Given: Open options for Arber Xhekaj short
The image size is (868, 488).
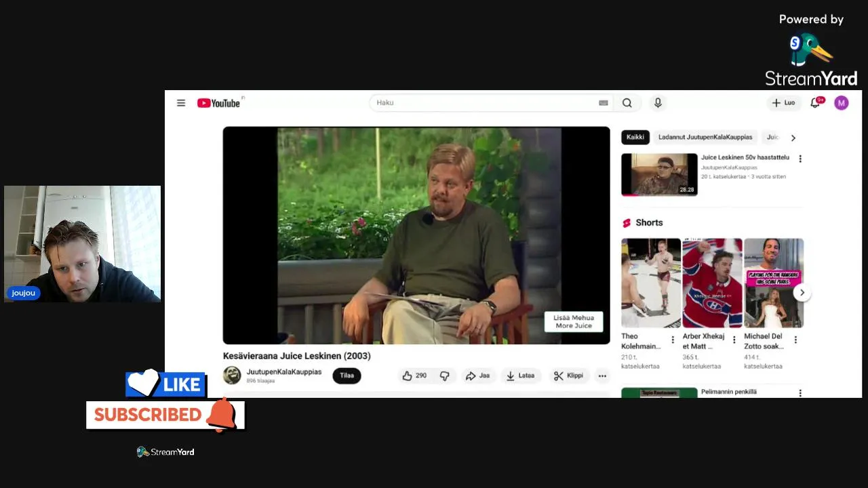Looking at the screenshot, I should pos(734,340).
